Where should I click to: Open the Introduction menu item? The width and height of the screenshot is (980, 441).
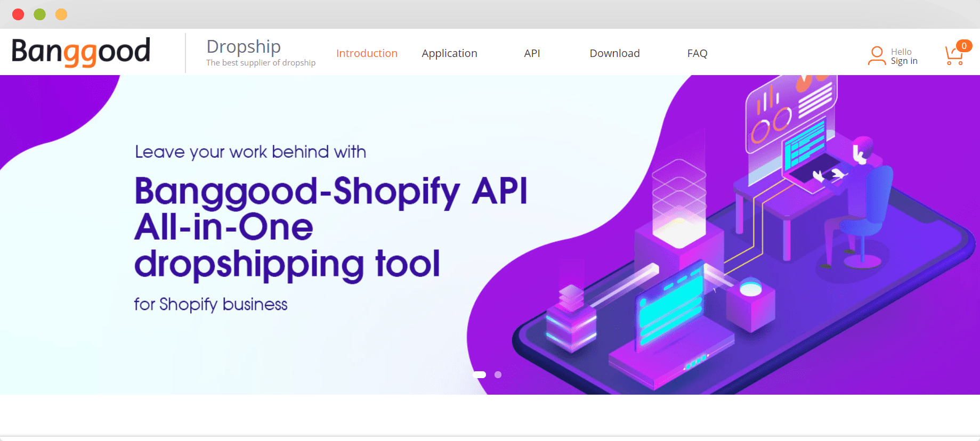[x=367, y=53]
